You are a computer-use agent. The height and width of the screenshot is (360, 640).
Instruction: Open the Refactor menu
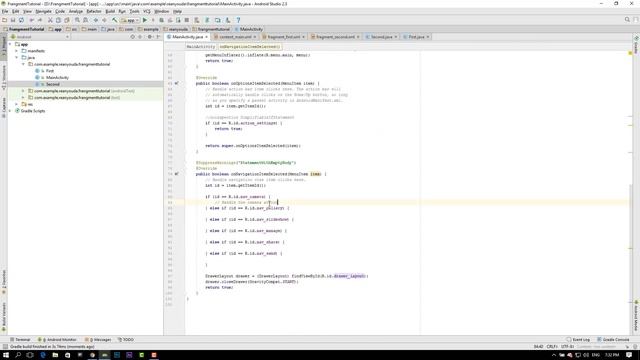(x=94, y=11)
